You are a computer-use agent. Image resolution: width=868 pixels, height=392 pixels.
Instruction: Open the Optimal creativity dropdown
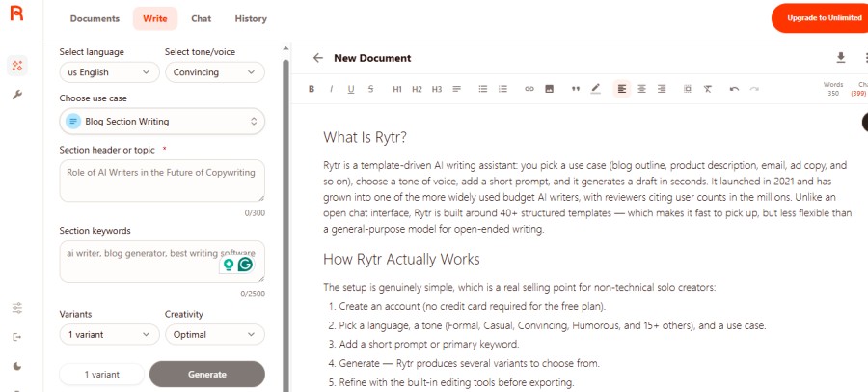(215, 335)
